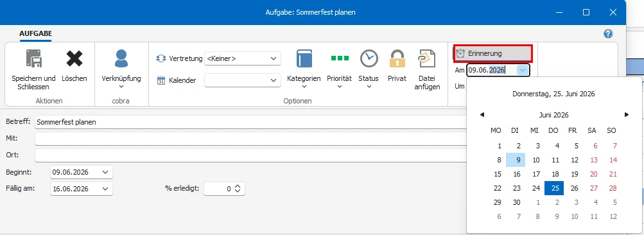Expand the Priorität chevron below label

340,86
